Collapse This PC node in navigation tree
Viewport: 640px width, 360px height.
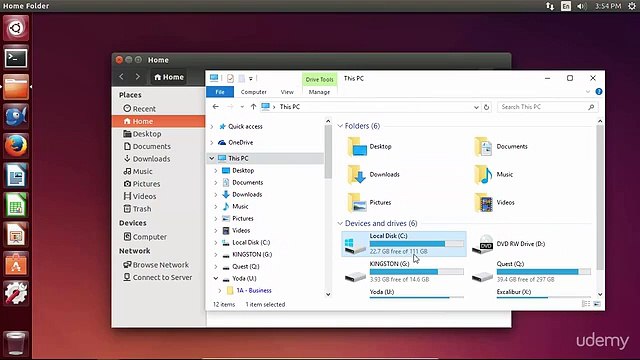pos(211,158)
